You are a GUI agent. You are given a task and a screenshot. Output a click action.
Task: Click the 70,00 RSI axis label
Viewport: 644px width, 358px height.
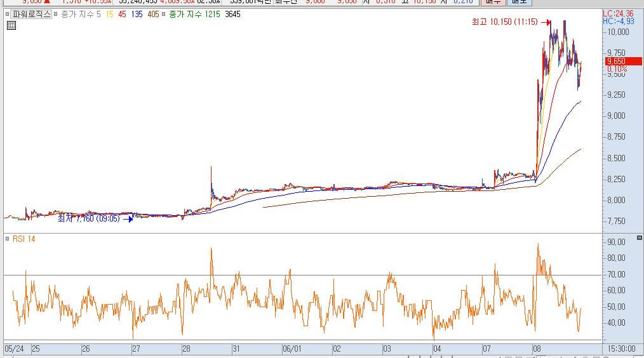click(x=616, y=274)
